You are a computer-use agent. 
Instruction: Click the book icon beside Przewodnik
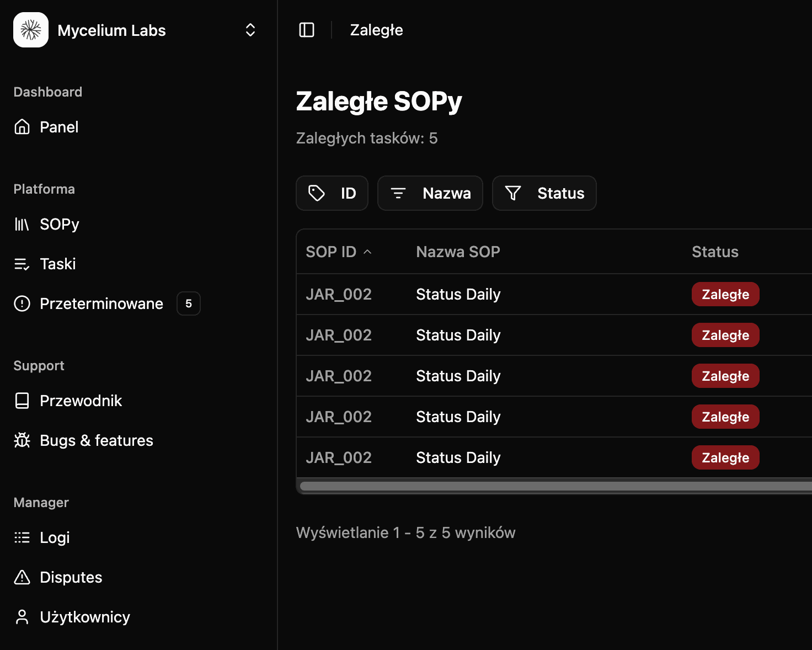click(x=22, y=401)
